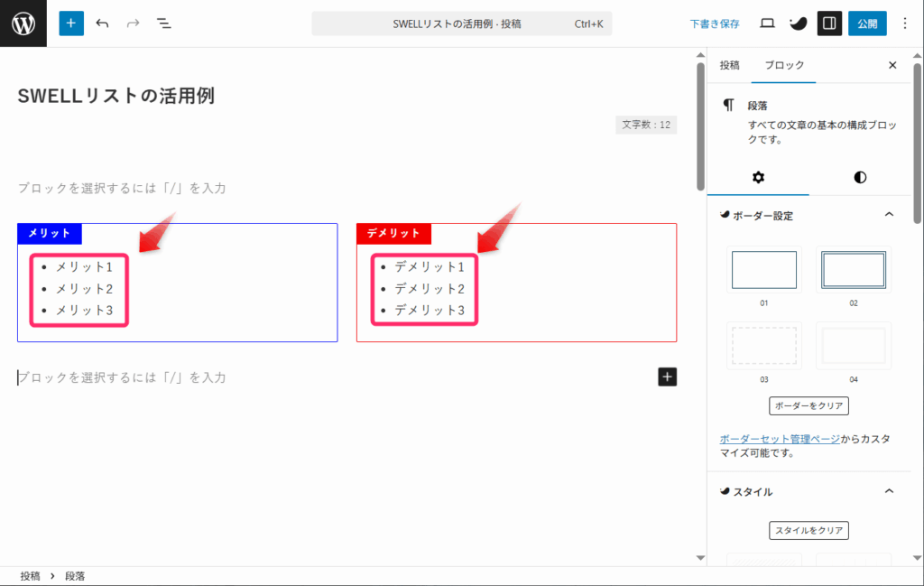
Task: Click the empty paragraph above the columns
Action: click(347, 188)
